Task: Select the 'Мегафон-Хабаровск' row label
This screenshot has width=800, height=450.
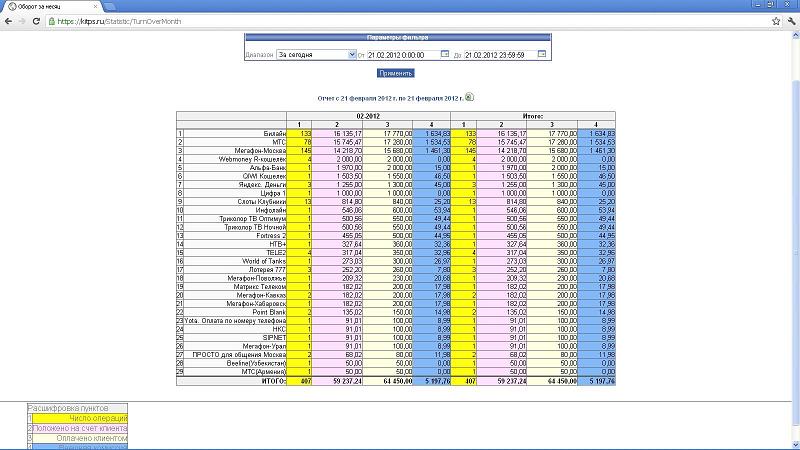Action: click(x=256, y=304)
